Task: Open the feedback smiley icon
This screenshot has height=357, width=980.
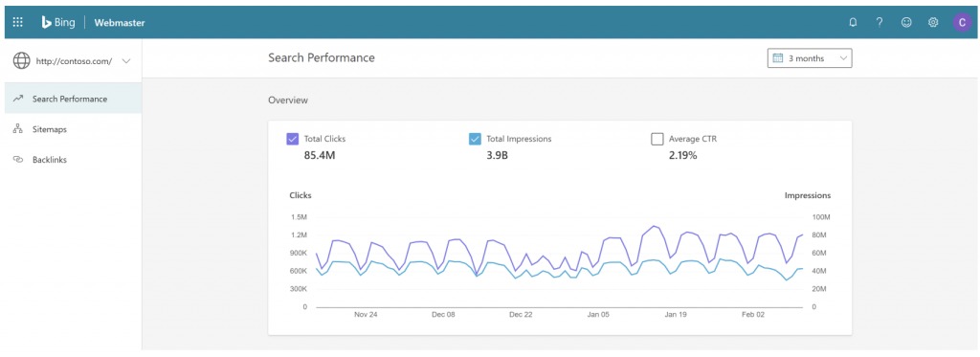Action: coord(906,23)
